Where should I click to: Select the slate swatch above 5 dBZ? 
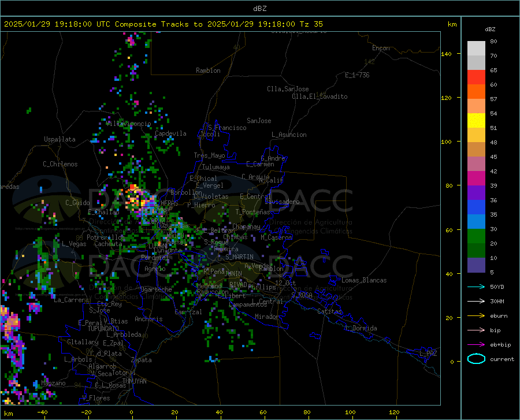[x=476, y=265]
